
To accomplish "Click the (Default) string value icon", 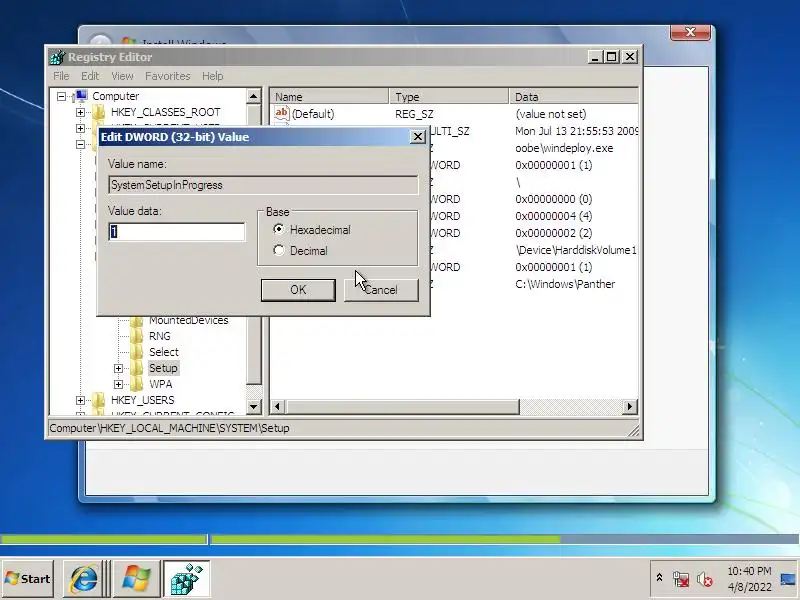I will 282,113.
